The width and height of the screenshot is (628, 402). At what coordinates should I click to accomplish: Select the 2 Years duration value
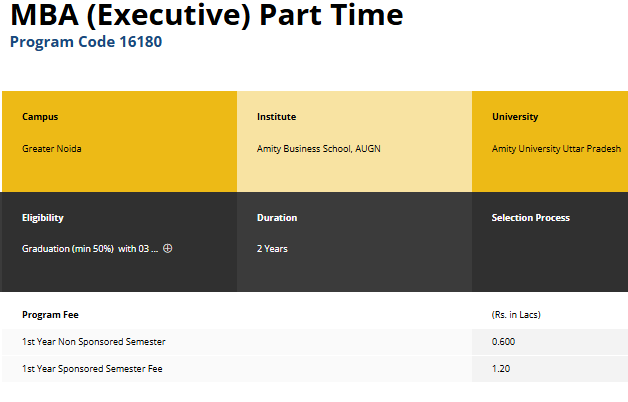272,248
